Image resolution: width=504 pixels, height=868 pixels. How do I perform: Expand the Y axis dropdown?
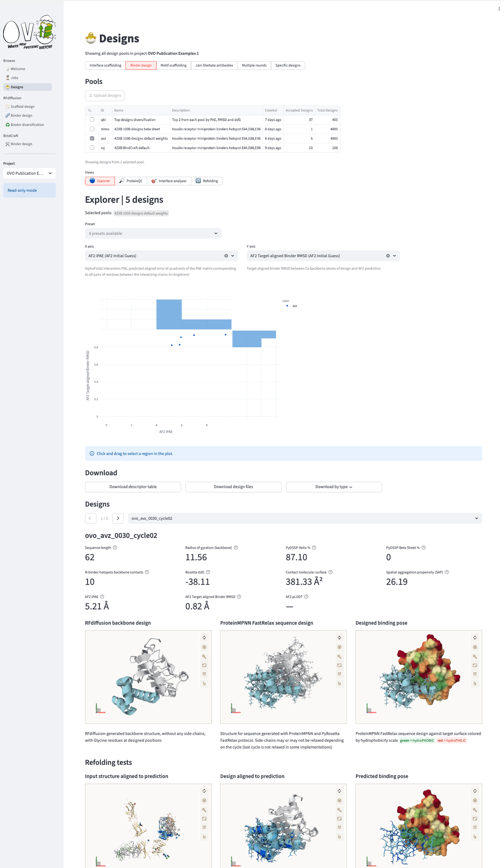pos(394,256)
